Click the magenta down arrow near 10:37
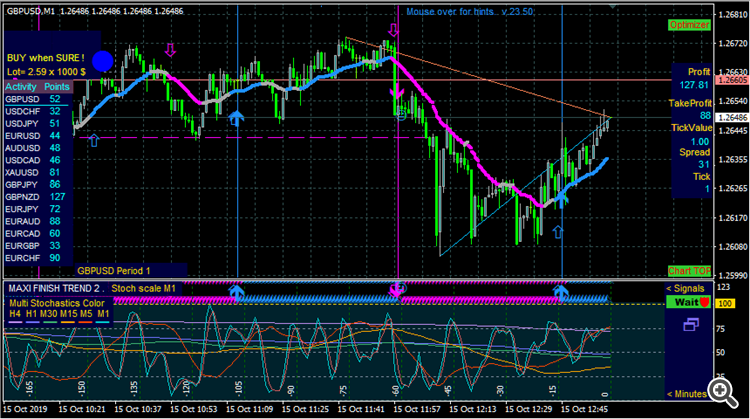 pyautogui.click(x=170, y=50)
